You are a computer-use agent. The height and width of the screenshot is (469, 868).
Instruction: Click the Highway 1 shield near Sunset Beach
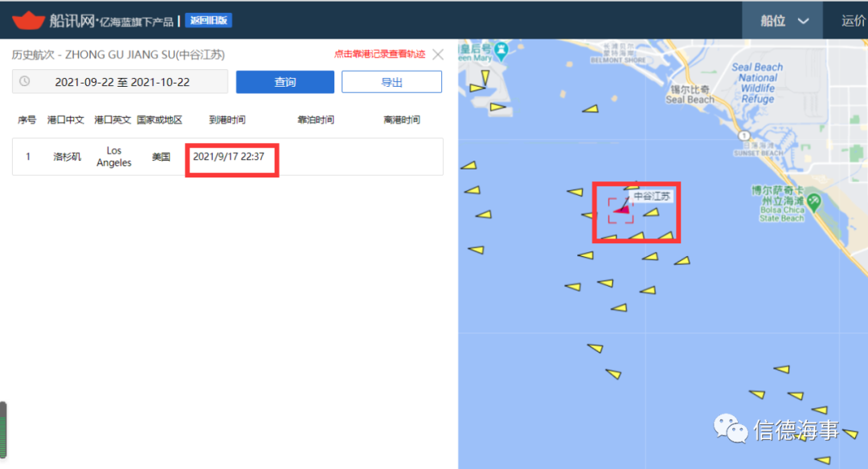[744, 136]
